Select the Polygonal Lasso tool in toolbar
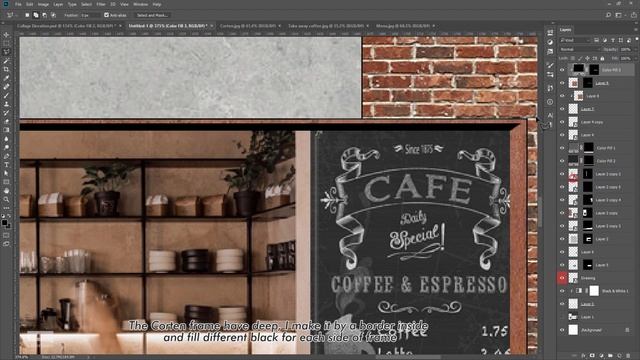This screenshot has height=360, width=640. click(x=6, y=52)
